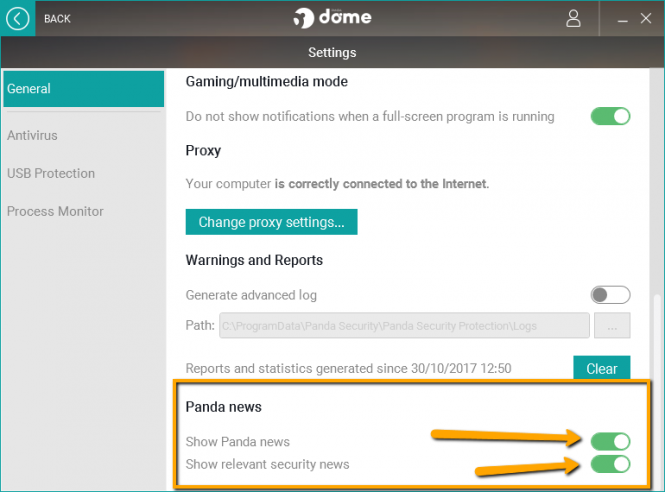The width and height of the screenshot is (665, 492).
Task: Click the Proxy section heading
Action: click(203, 151)
